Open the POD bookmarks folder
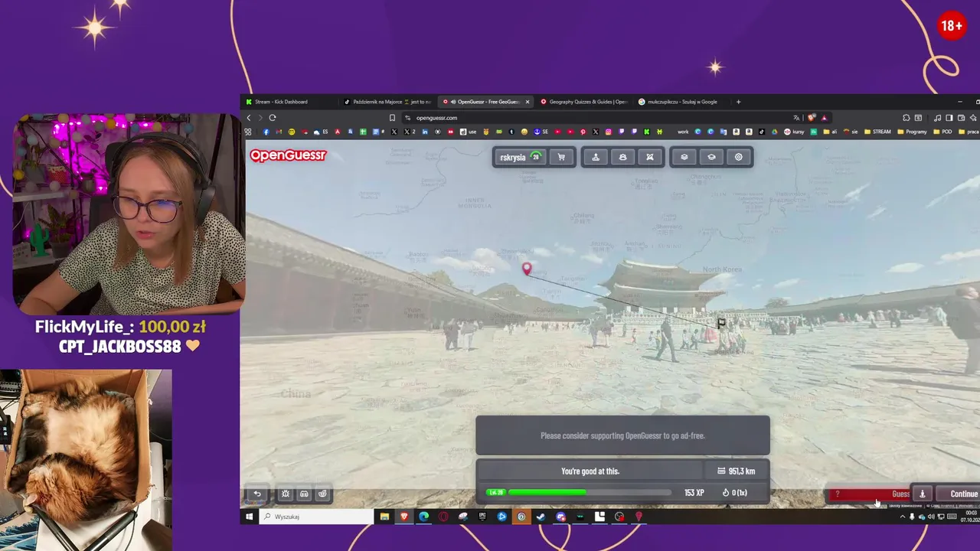Viewport: 980px width, 551px height. [x=944, y=132]
